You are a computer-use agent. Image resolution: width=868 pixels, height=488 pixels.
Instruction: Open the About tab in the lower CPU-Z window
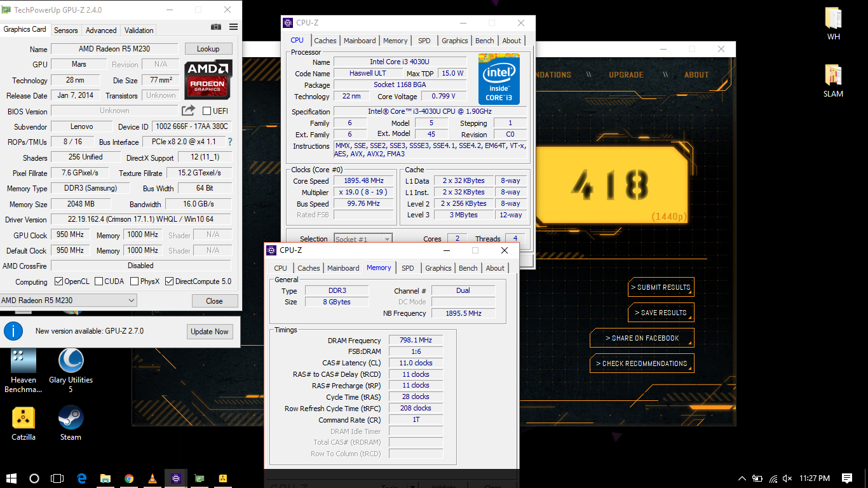(x=495, y=268)
